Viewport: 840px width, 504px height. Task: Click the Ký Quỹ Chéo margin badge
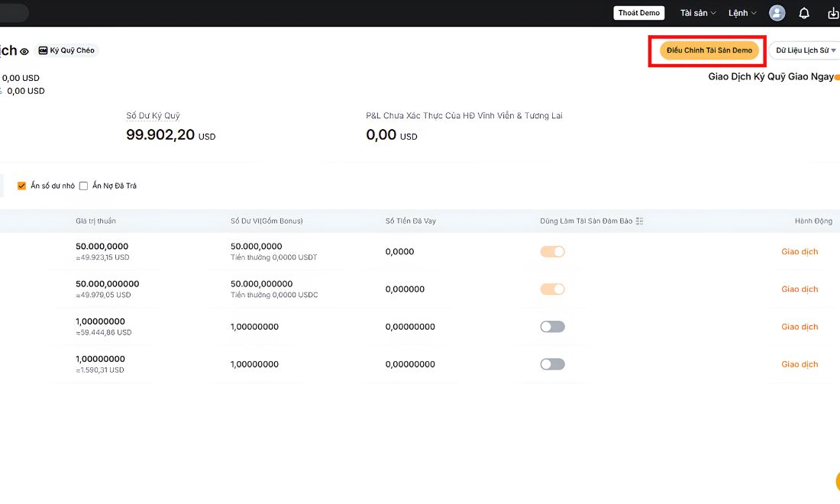click(67, 50)
